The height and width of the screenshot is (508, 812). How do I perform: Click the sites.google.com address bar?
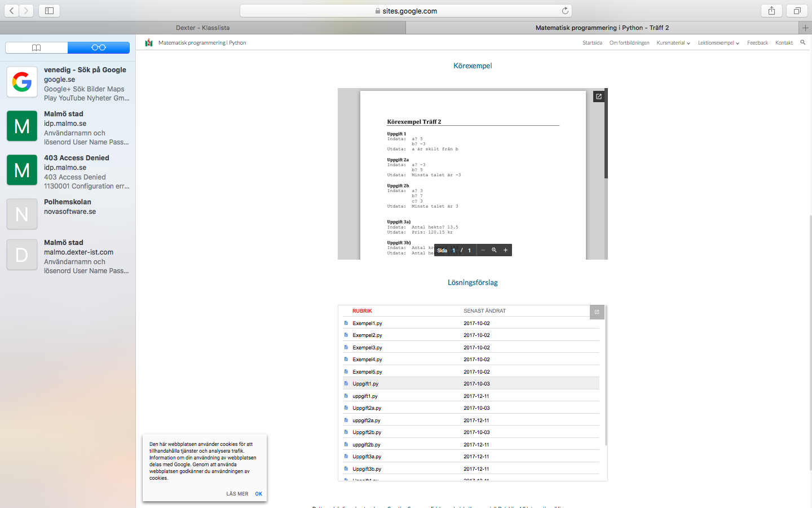coord(406,11)
